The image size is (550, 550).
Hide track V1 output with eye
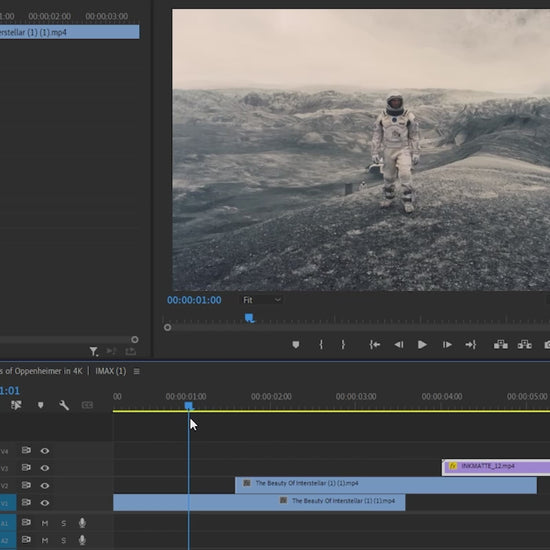click(x=45, y=503)
